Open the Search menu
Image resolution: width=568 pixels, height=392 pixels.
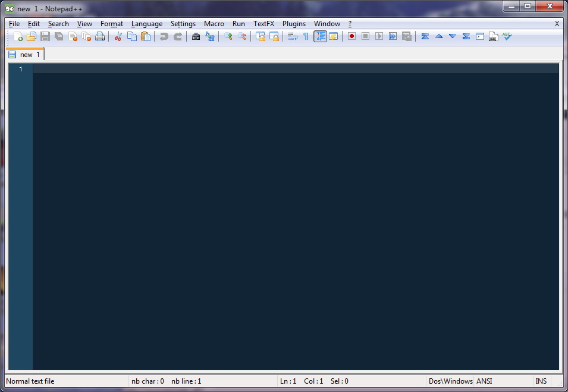point(58,24)
